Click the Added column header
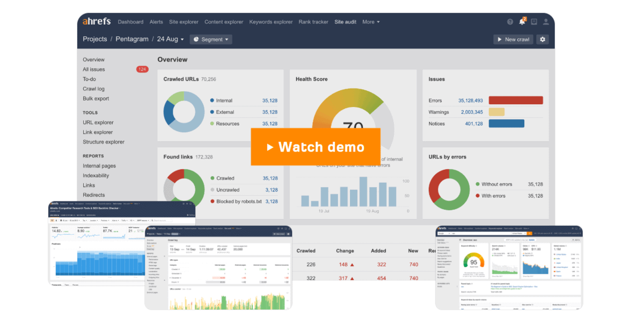This screenshot has height=330, width=644. (378, 250)
